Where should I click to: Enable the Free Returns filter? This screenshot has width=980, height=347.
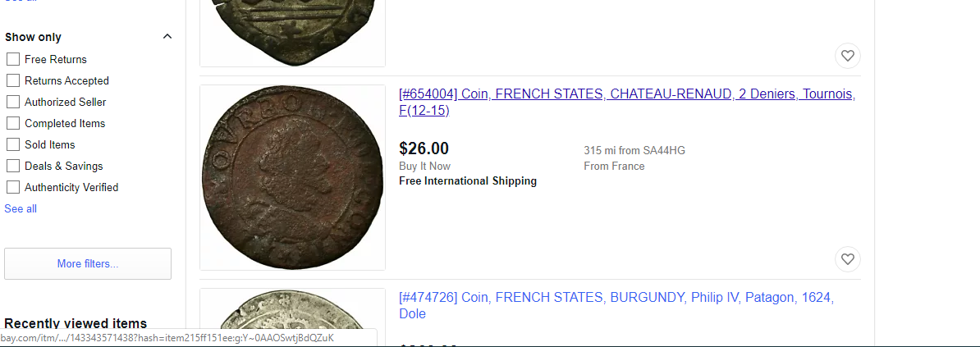click(x=13, y=59)
